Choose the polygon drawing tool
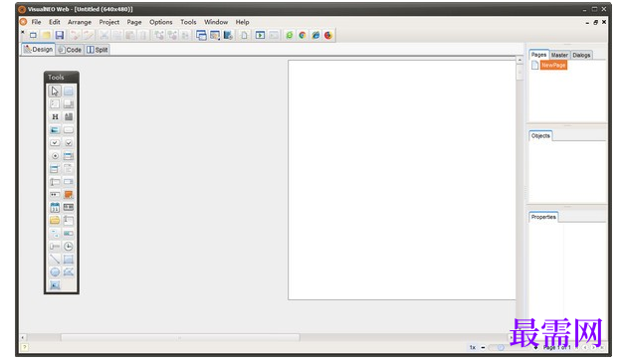621x364 pixels. tap(68, 273)
